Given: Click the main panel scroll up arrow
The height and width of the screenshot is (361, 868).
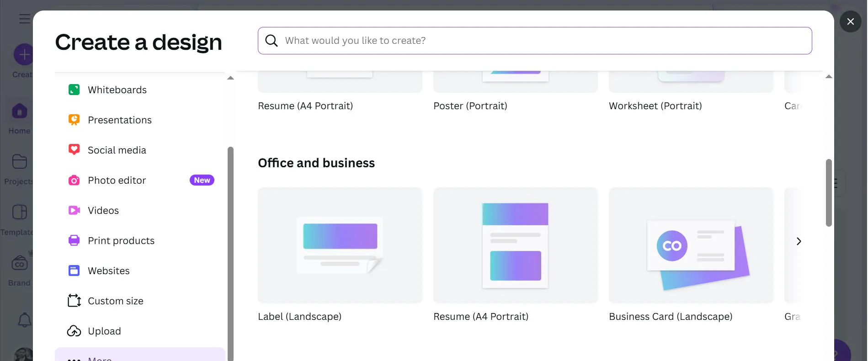Looking at the screenshot, I should tap(829, 77).
